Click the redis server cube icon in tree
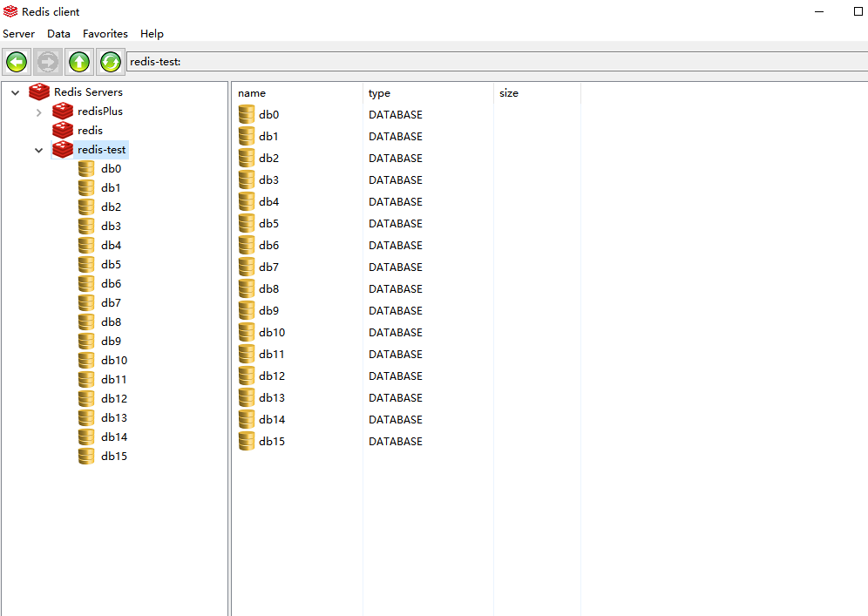 coord(63,130)
